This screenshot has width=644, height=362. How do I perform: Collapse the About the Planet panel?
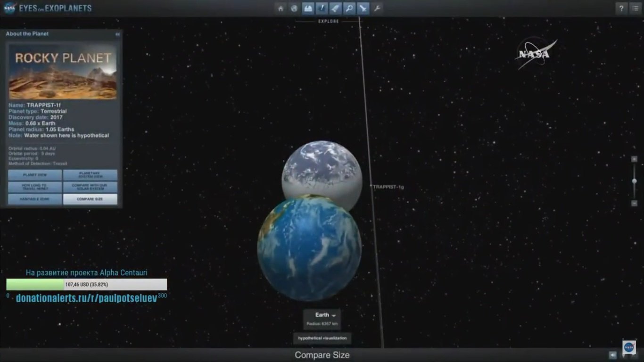[x=117, y=34]
